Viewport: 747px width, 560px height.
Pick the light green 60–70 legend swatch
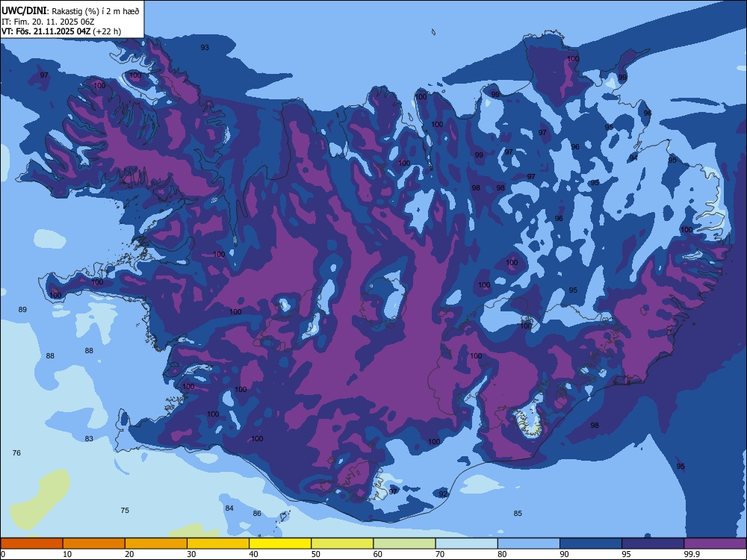click(x=404, y=544)
